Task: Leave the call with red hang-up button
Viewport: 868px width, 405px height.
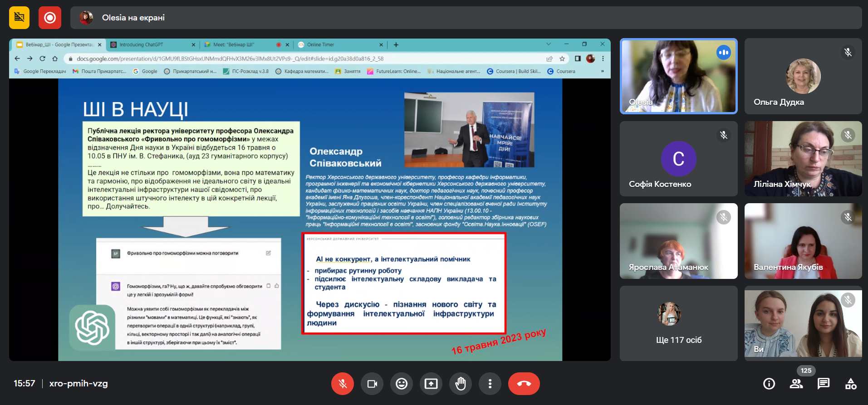Action: click(524, 384)
